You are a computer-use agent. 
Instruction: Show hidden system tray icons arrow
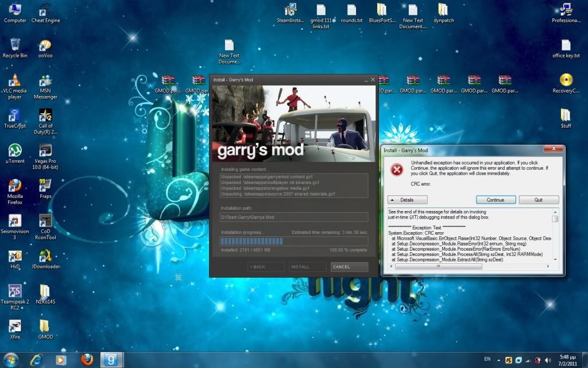pyautogui.click(x=498, y=360)
